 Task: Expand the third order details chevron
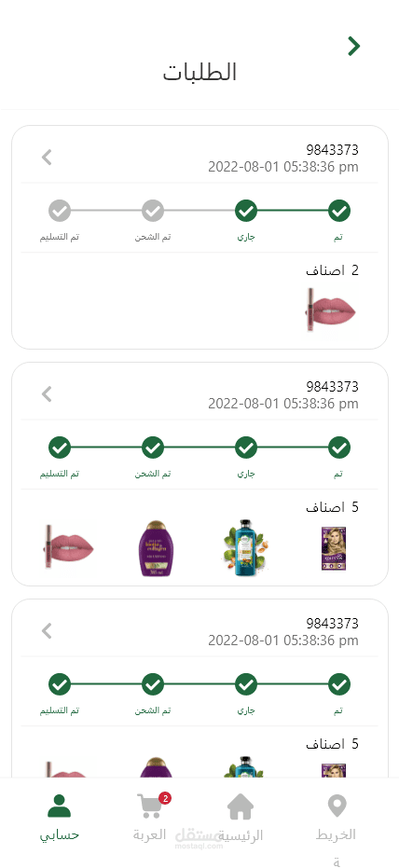click(47, 630)
